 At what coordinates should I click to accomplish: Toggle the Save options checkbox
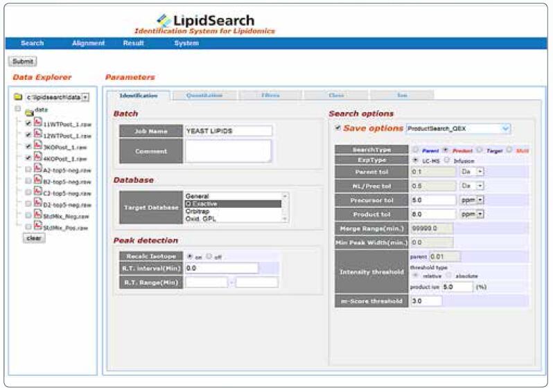(338, 127)
